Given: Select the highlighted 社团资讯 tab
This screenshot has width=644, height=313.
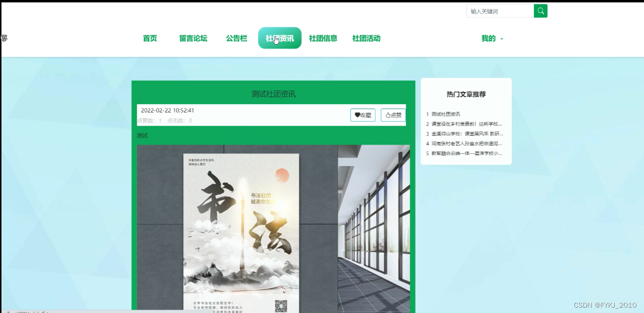Looking at the screenshot, I should click(280, 38).
